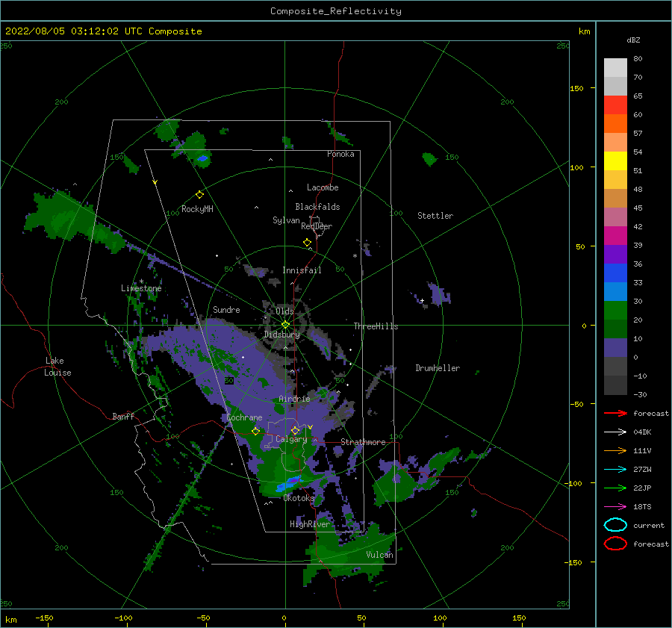Click the RockyMH label
The image size is (672, 628).
click(x=197, y=209)
